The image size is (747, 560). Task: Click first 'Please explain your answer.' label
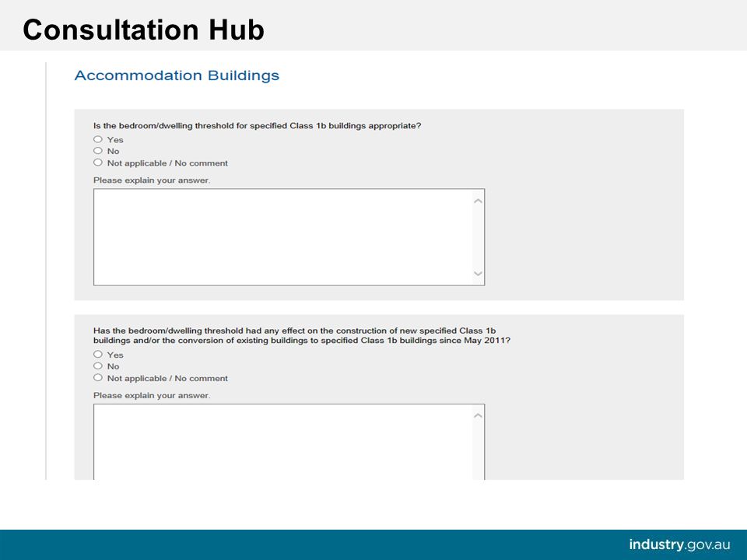[152, 180]
